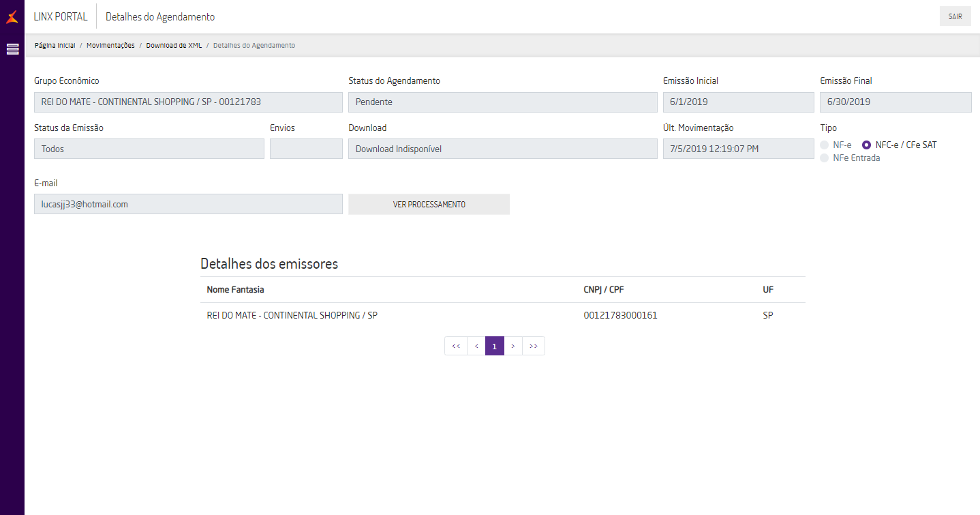Click the Status do Agendamento field
The height and width of the screenshot is (515, 980).
(502, 102)
